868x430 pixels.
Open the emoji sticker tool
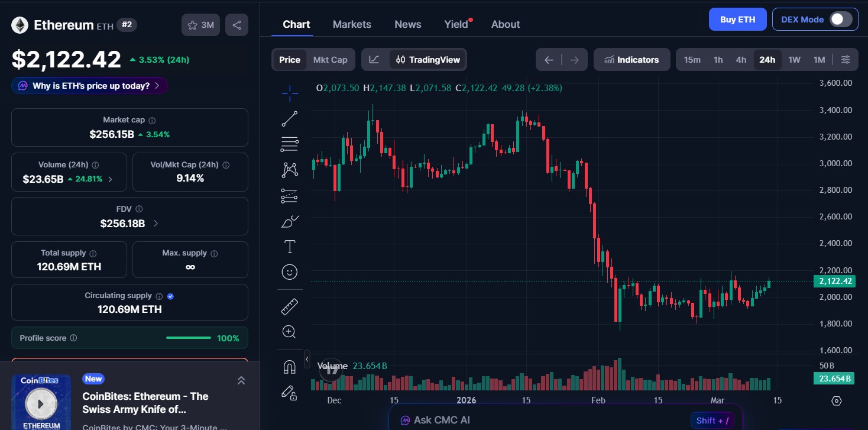(289, 272)
